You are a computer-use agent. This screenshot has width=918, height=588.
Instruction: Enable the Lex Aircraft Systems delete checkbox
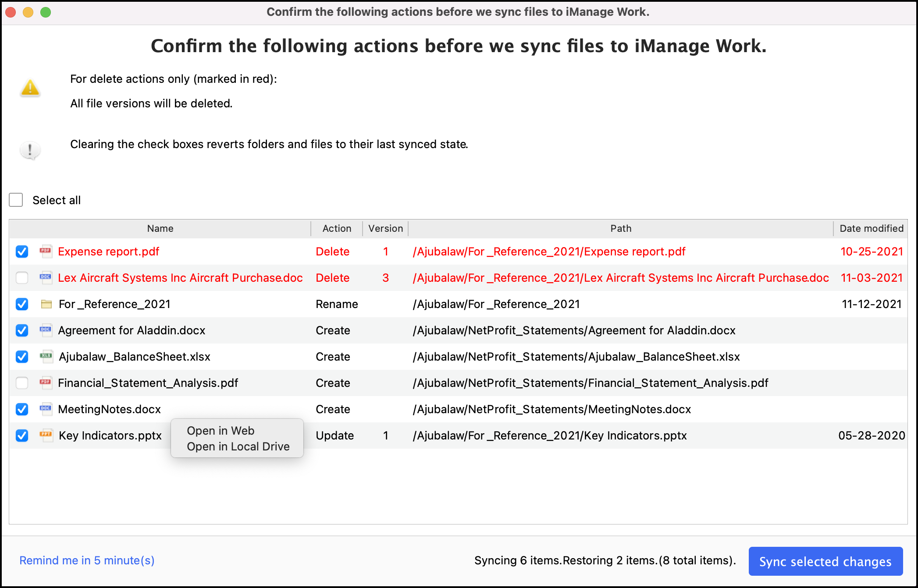22,278
